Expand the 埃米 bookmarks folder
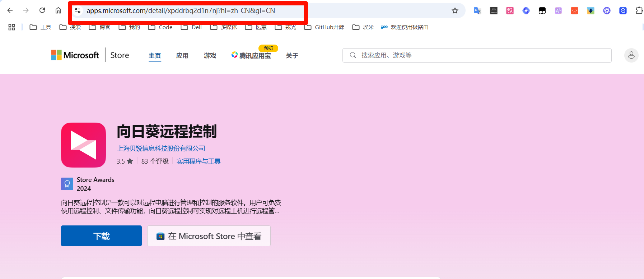This screenshot has width=644, height=279. [363, 27]
